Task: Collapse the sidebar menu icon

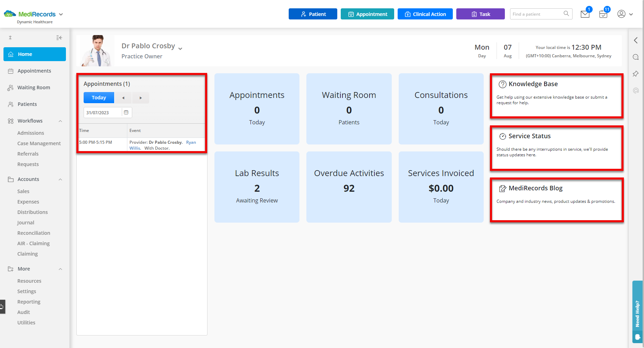Action: click(59, 38)
